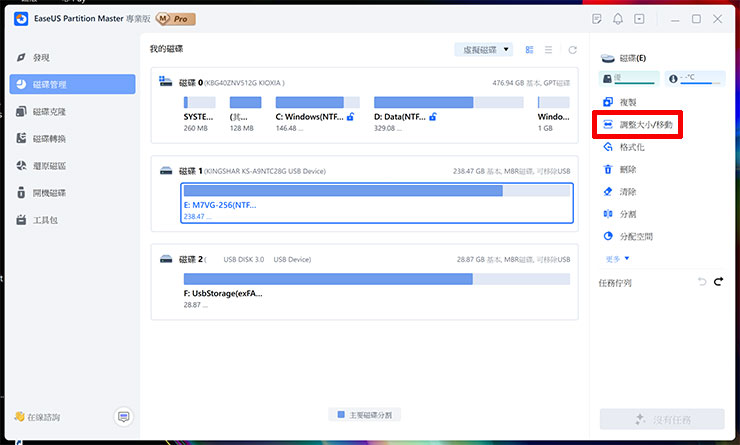
Task: Click 格式化 (Format) action
Action: pyautogui.click(x=623, y=147)
